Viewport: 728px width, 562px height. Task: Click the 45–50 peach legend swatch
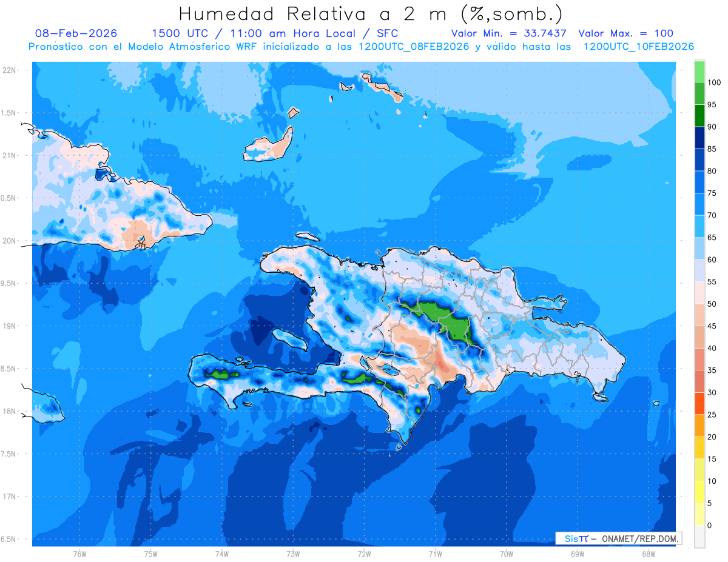tap(699, 315)
